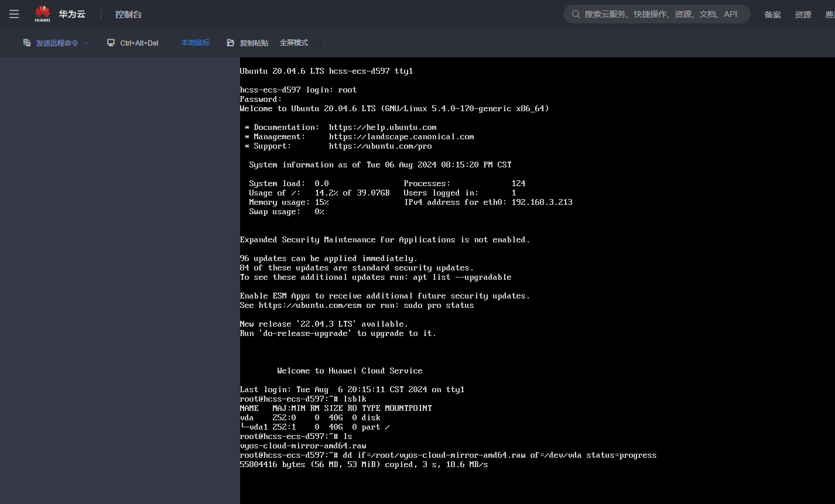Click the vyos-cloud-mirror-amd64.raw filename output

coord(303,445)
